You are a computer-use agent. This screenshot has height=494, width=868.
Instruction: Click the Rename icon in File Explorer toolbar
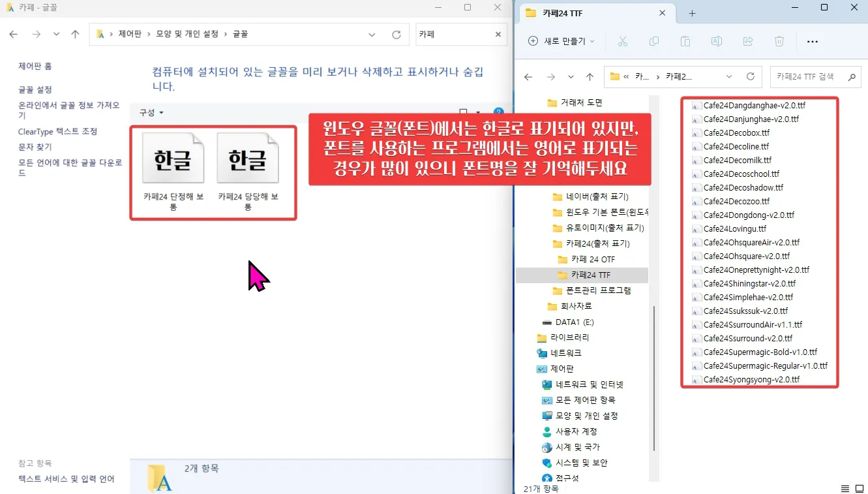click(x=716, y=41)
